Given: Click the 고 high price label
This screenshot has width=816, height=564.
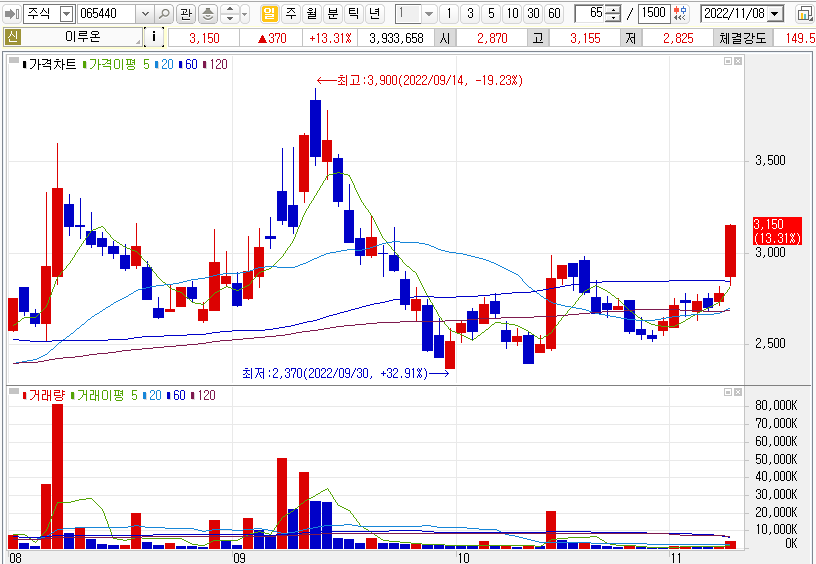Looking at the screenshot, I should pyautogui.click(x=538, y=38).
